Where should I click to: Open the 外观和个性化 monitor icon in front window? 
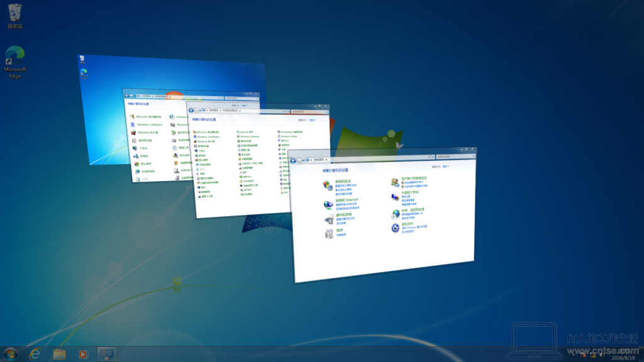click(395, 197)
